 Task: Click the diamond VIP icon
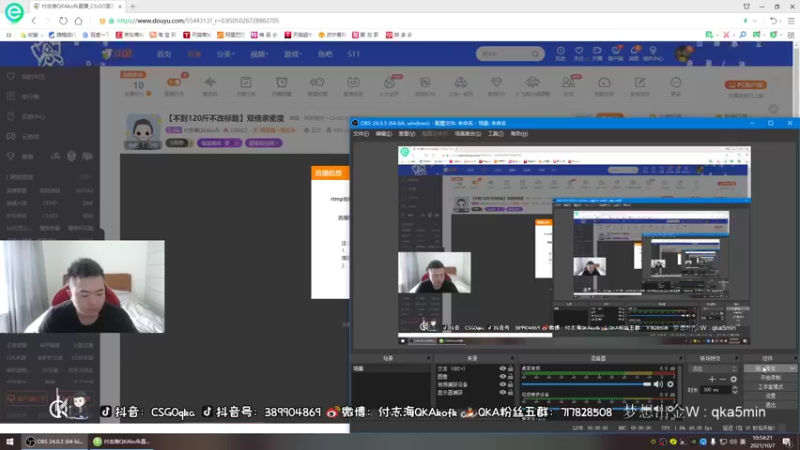[x=496, y=82]
